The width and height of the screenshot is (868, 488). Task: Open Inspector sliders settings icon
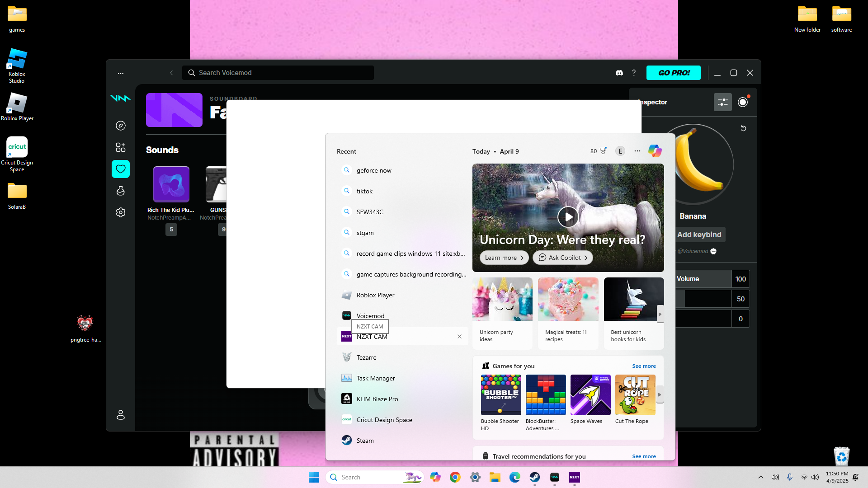coord(723,102)
